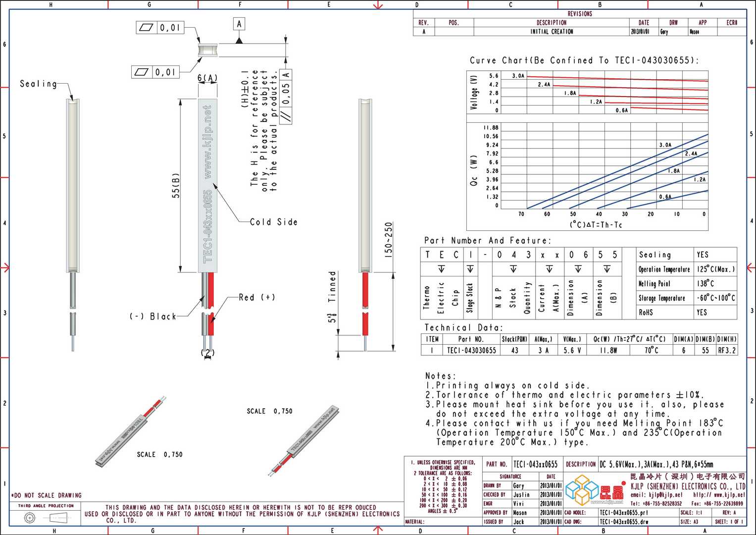756x535 pixels.
Task: Click 'Part Number And Feature:' heading
Action: [487, 241]
